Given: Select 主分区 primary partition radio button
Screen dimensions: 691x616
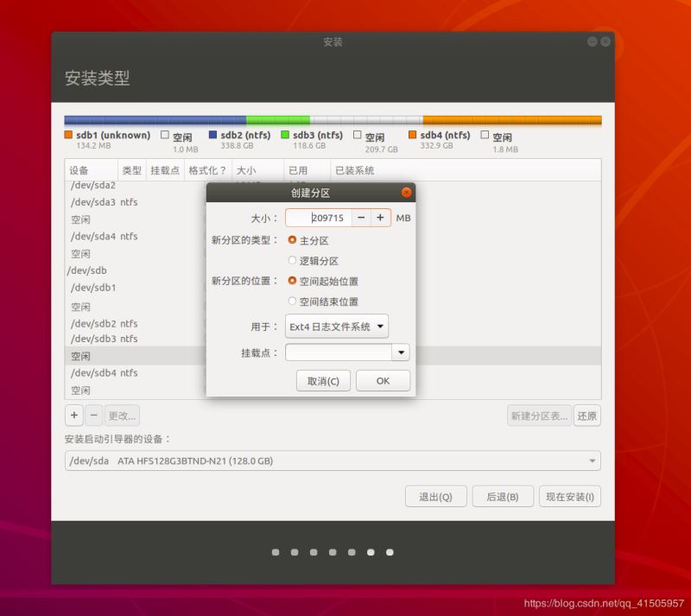Looking at the screenshot, I should (x=292, y=240).
